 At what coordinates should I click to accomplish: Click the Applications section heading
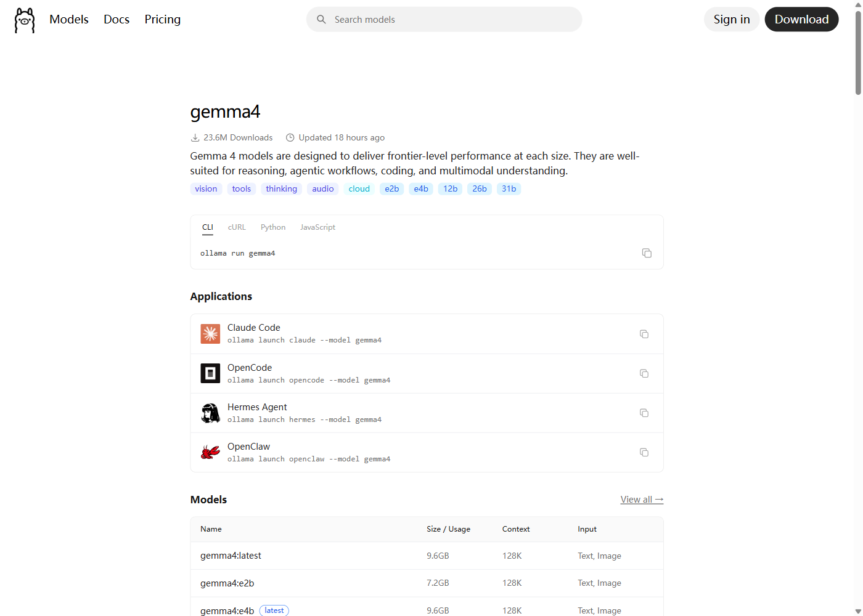pyautogui.click(x=221, y=296)
